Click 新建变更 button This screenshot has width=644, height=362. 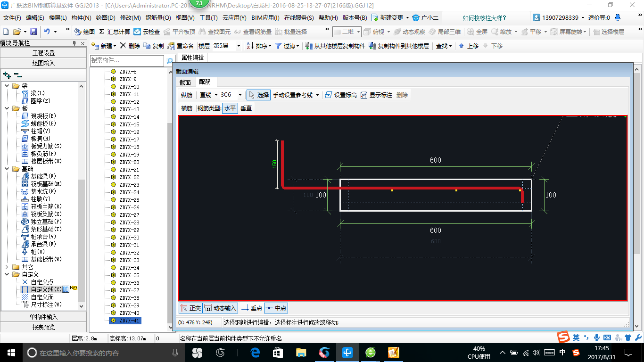click(x=390, y=17)
